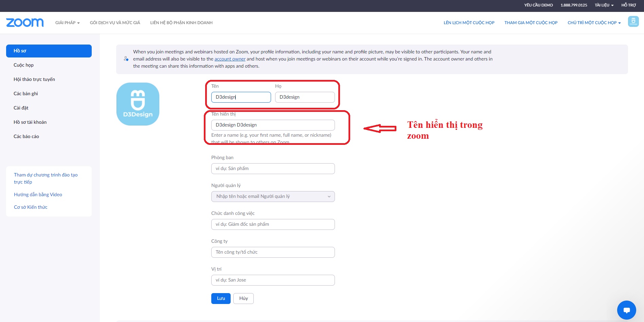This screenshot has width=644, height=322.
Task: Click the Phòng ban input field
Action: coord(273,169)
